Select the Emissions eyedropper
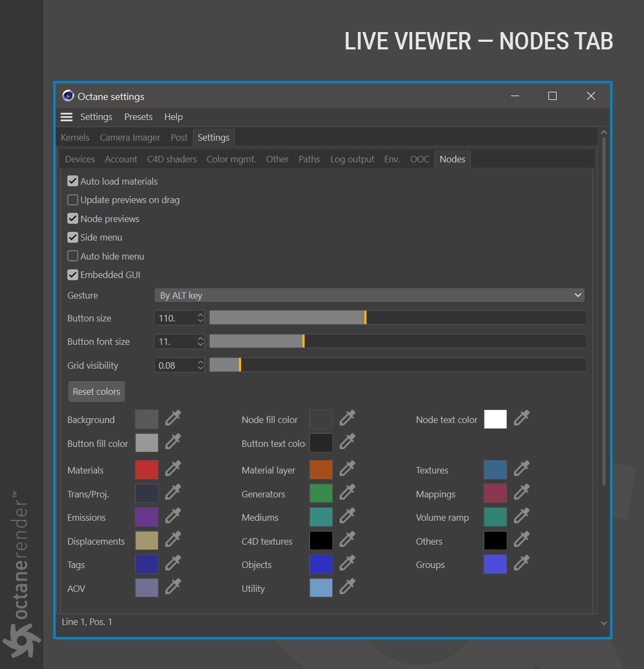 173,516
